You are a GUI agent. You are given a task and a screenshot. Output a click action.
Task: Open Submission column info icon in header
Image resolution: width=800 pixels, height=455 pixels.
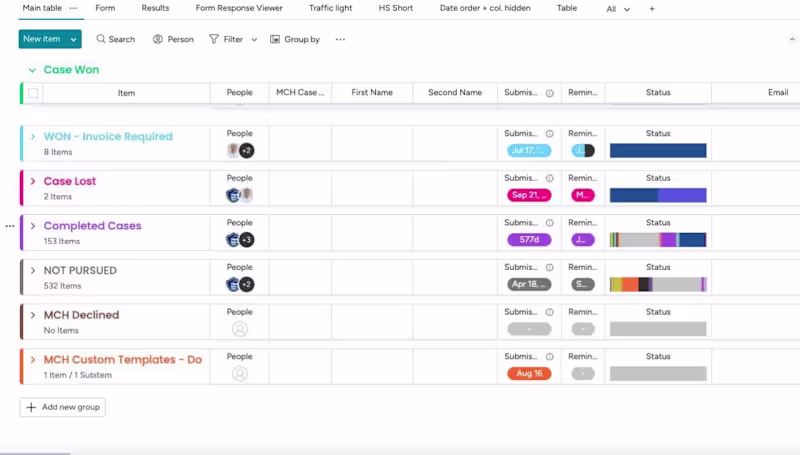[549, 93]
